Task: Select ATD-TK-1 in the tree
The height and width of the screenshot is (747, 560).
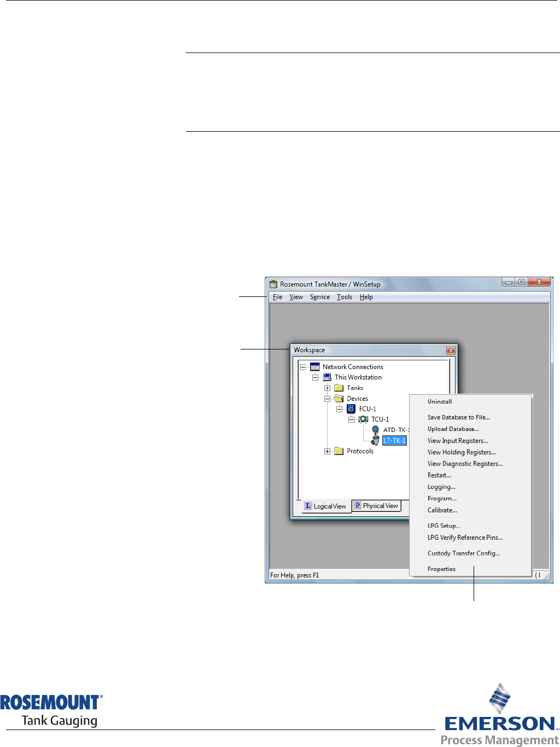Action: (x=396, y=430)
